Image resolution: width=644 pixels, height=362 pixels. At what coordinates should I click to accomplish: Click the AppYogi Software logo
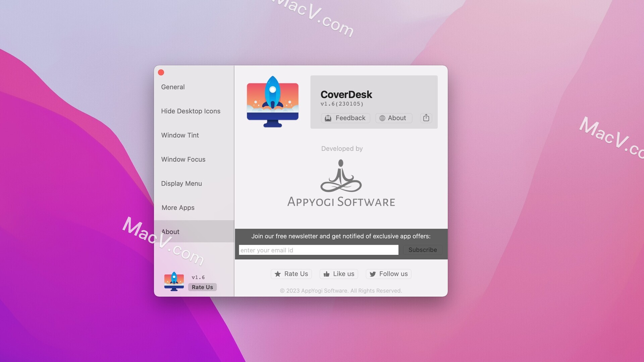[341, 183]
